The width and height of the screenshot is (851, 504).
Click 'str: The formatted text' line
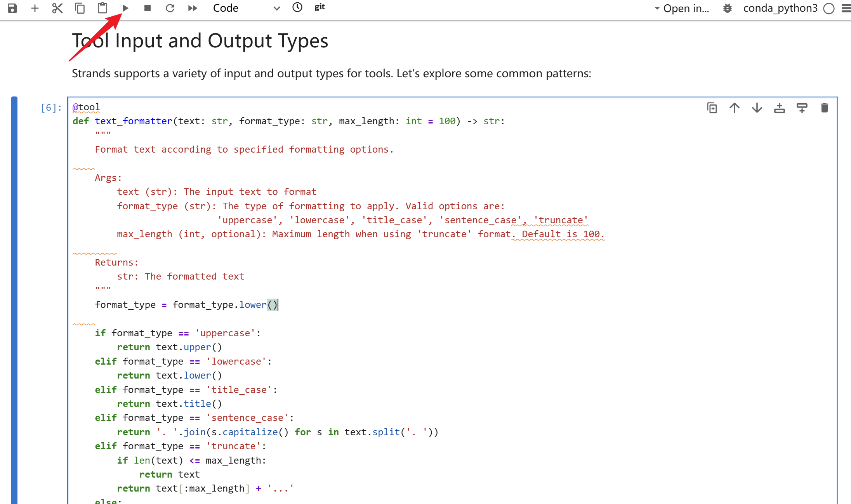pos(181,276)
